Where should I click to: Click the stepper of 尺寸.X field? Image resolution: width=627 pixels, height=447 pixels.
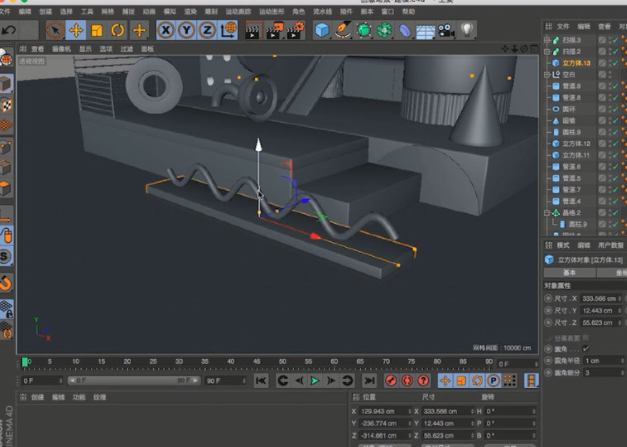pyautogui.click(x=620, y=299)
